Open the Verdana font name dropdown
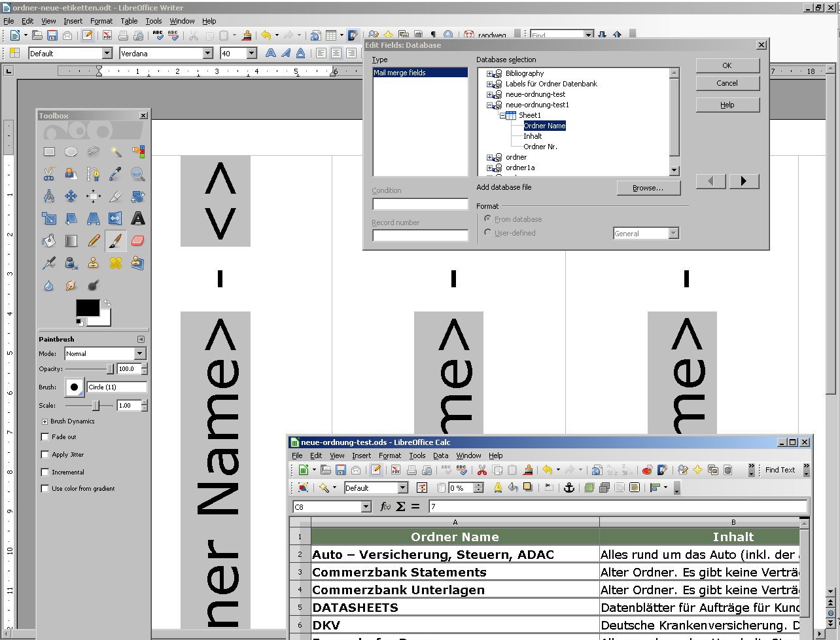840x640 pixels. pos(208,54)
